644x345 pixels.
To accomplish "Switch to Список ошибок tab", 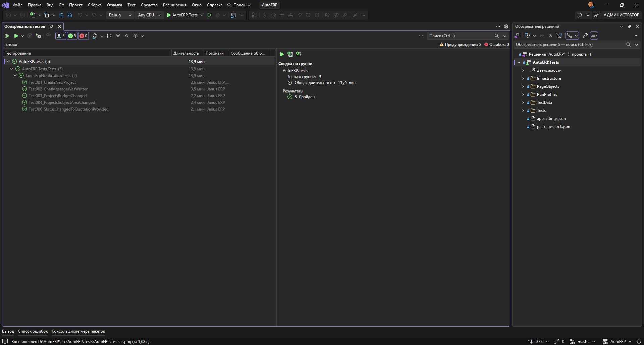I will [33, 331].
